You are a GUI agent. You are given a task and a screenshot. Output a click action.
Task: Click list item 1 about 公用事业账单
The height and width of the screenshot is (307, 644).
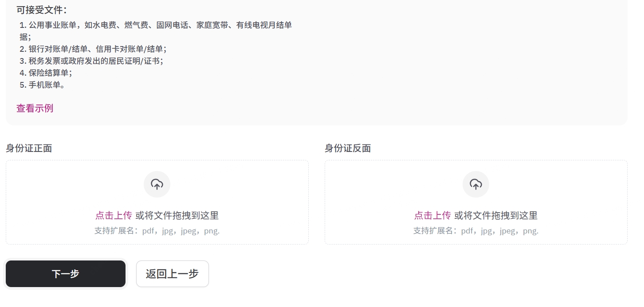(156, 31)
